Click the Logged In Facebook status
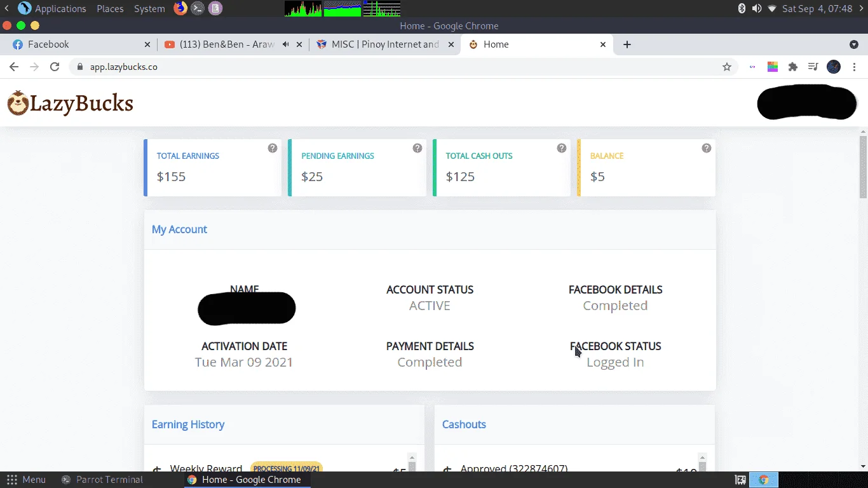The height and width of the screenshot is (488, 868). click(x=615, y=362)
